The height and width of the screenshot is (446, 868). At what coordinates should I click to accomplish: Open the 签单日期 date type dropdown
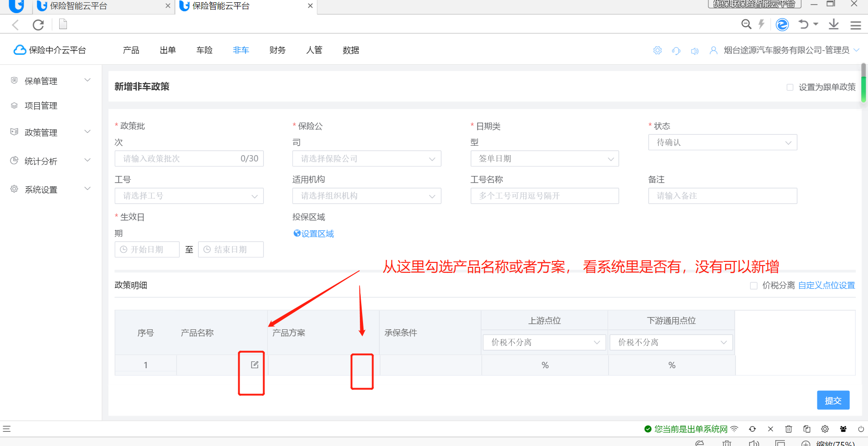(545, 159)
